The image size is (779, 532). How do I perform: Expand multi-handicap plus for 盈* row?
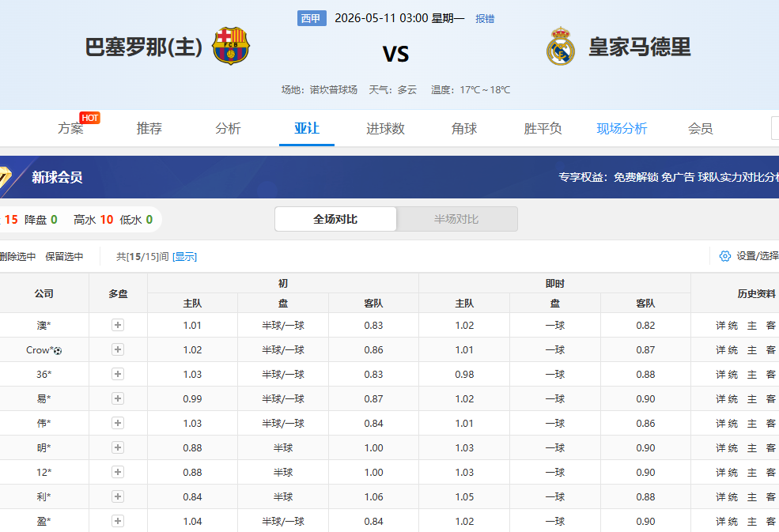(118, 521)
